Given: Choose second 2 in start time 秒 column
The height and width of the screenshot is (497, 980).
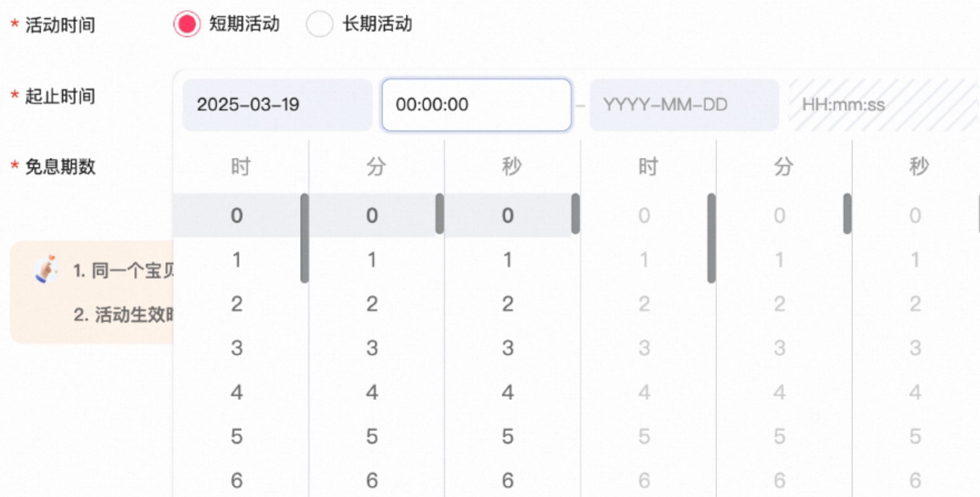Looking at the screenshot, I should [508, 304].
